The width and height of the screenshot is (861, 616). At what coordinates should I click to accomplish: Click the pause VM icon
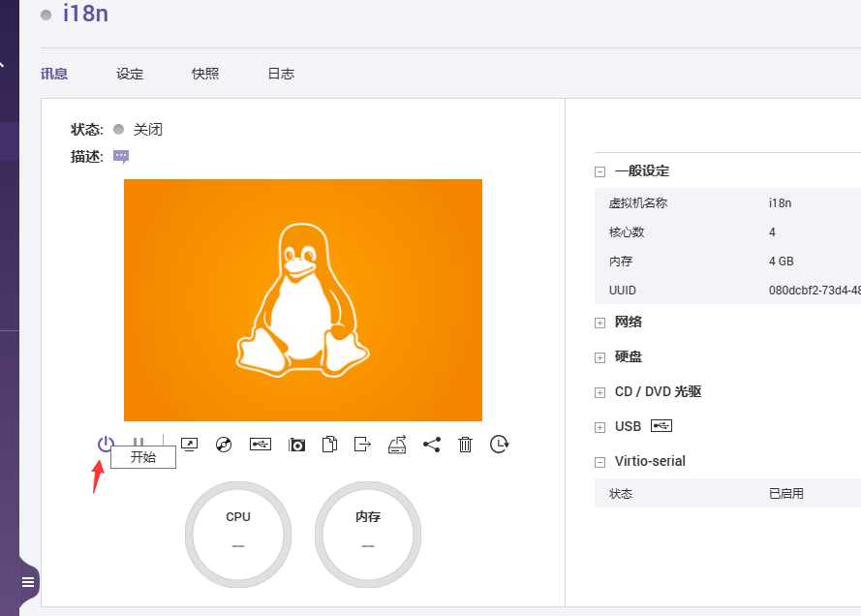138,442
